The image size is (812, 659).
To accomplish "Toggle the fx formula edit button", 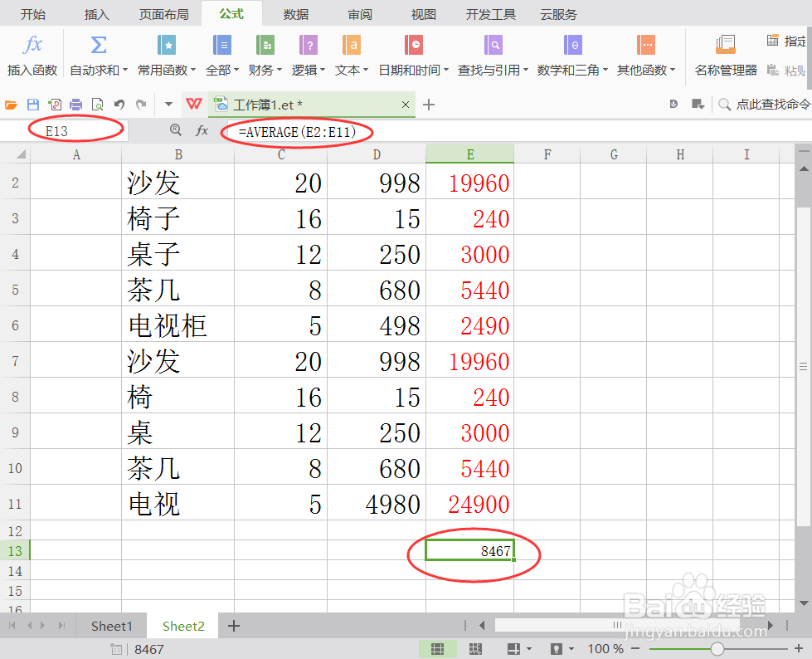I will click(204, 132).
